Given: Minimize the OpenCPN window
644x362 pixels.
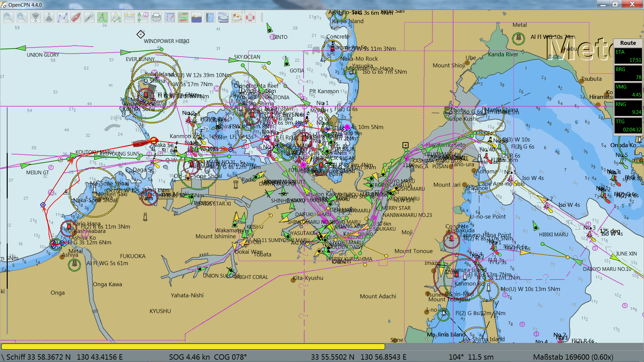Looking at the screenshot, I should click(603, 4).
